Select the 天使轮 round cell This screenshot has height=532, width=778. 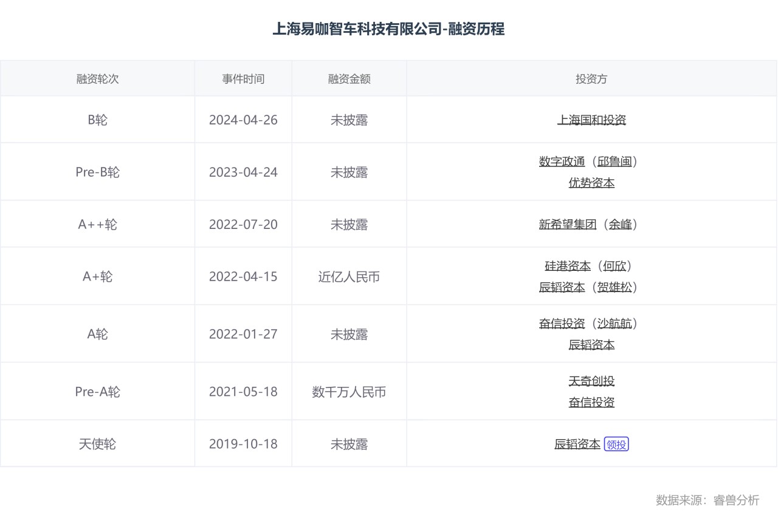tap(97, 444)
